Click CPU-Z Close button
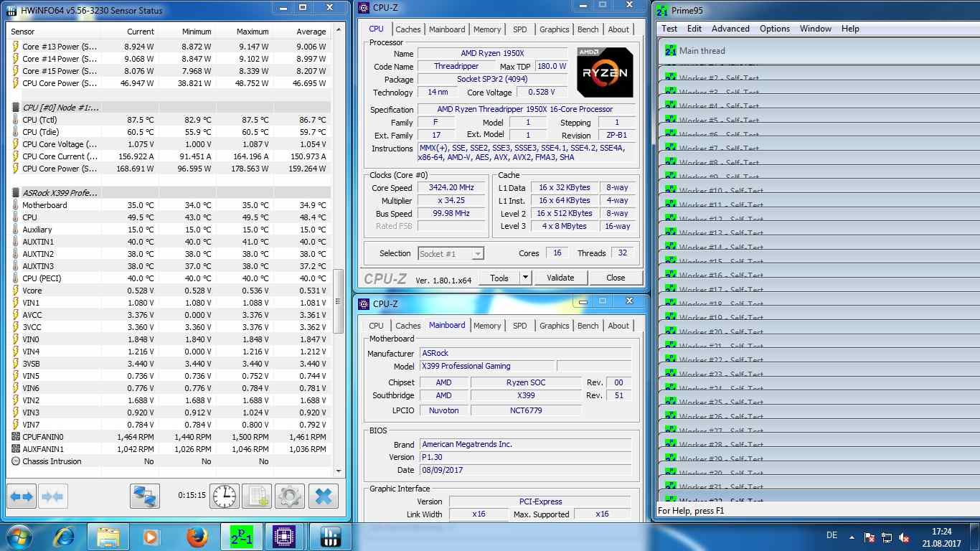Image resolution: width=980 pixels, height=551 pixels. click(616, 278)
